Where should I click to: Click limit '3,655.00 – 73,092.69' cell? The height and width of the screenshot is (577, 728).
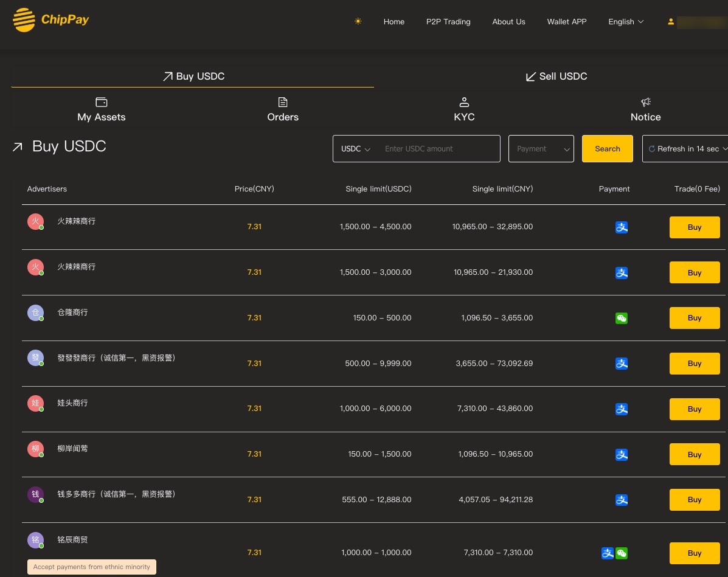point(494,364)
